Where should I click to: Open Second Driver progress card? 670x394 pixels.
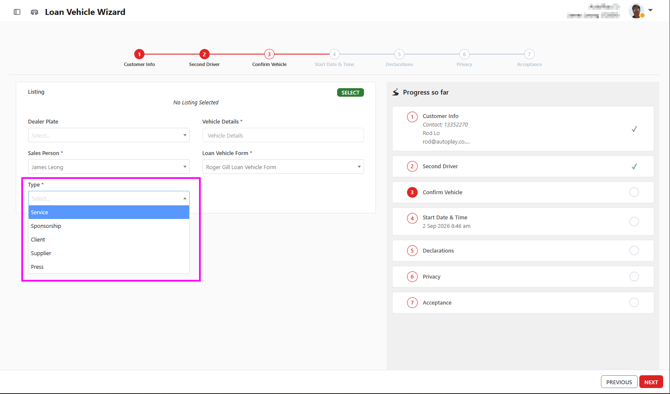(x=523, y=166)
